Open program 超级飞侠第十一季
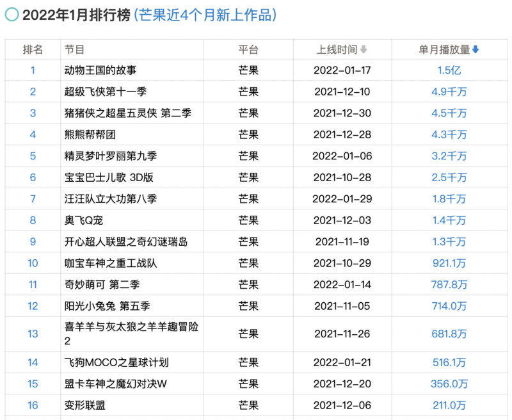512x420 pixels. point(106,92)
